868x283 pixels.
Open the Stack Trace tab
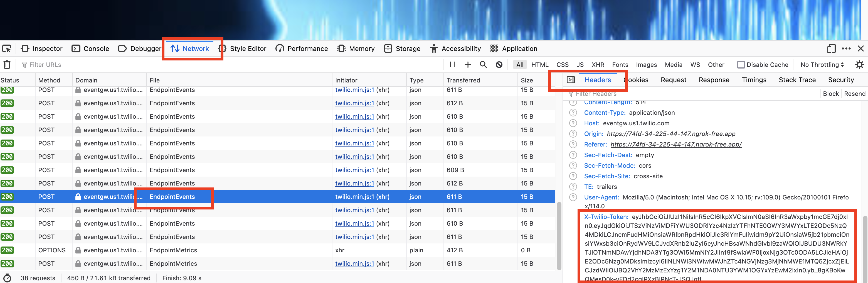797,80
